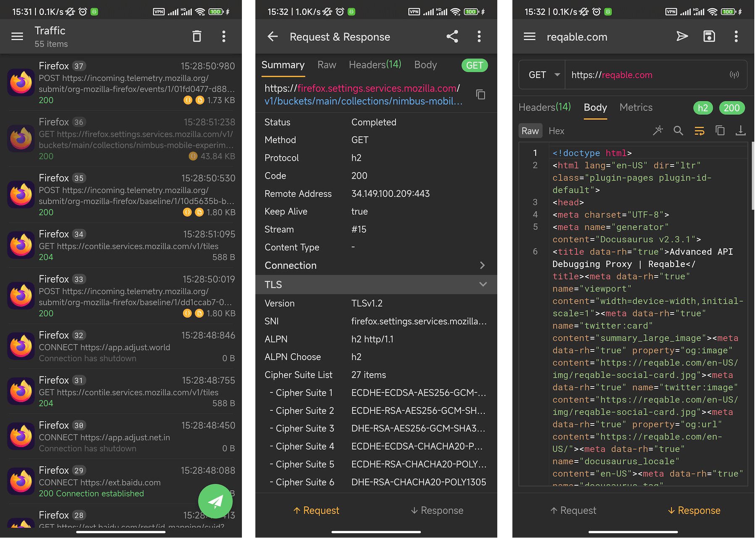Image resolution: width=756 pixels, height=538 pixels.
Task: Open Firefox request 30 app.adjust.net.in
Action: (x=121, y=437)
